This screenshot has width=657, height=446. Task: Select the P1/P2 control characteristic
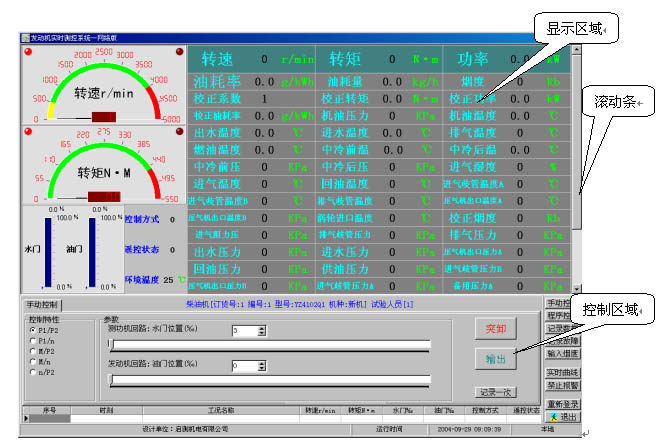32,329
